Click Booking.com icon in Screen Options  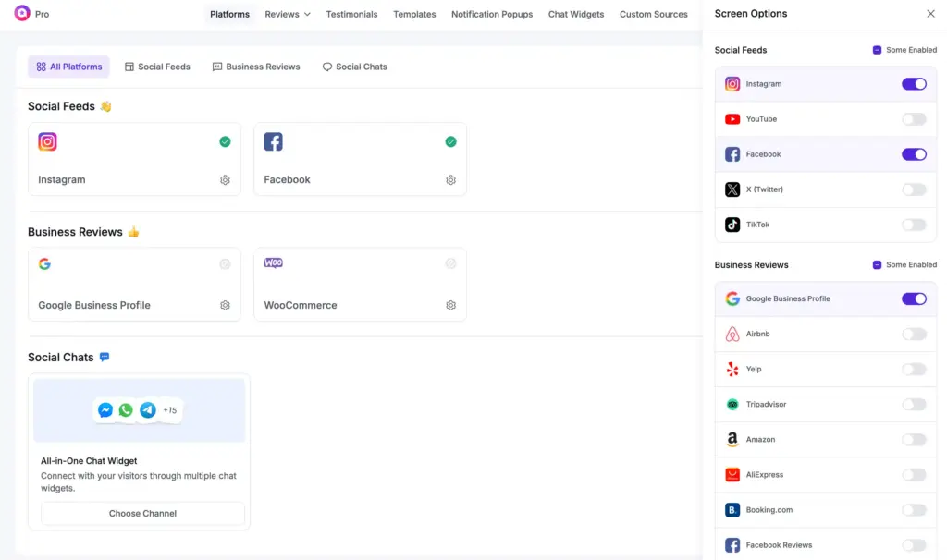732,510
